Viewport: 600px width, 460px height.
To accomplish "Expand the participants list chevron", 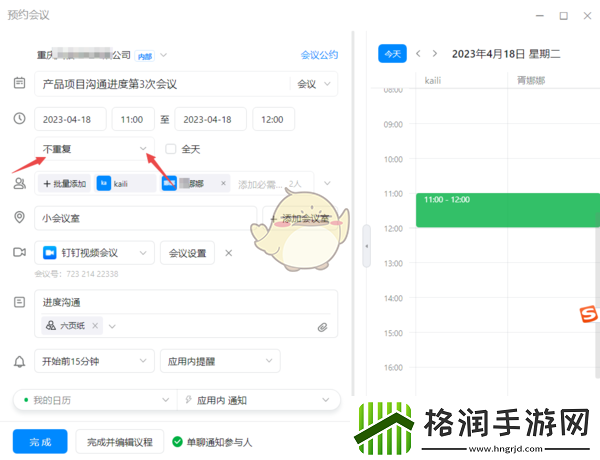I will (x=327, y=183).
